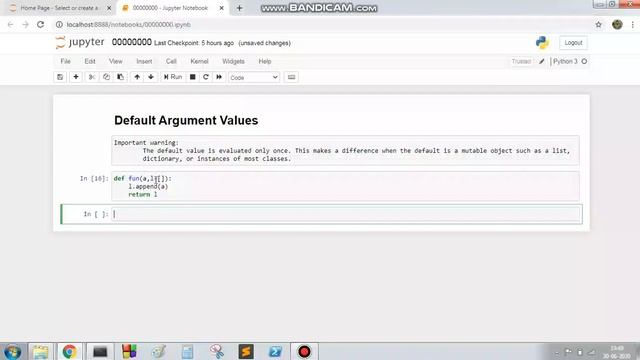Open the Insert menu
The width and height of the screenshot is (640, 360).
(144, 62)
